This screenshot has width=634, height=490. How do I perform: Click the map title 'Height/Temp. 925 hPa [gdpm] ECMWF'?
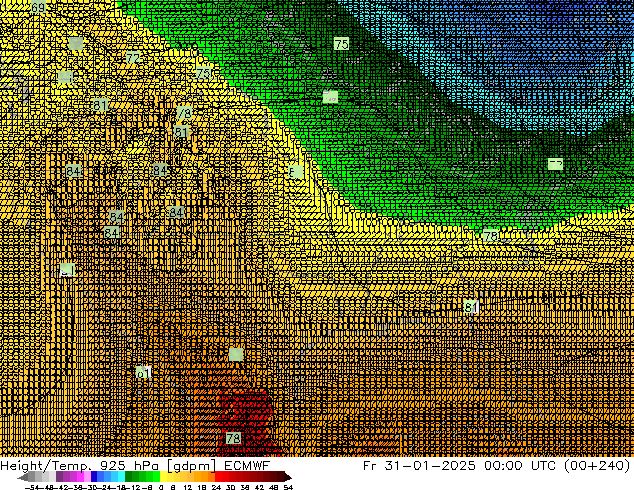135,466
